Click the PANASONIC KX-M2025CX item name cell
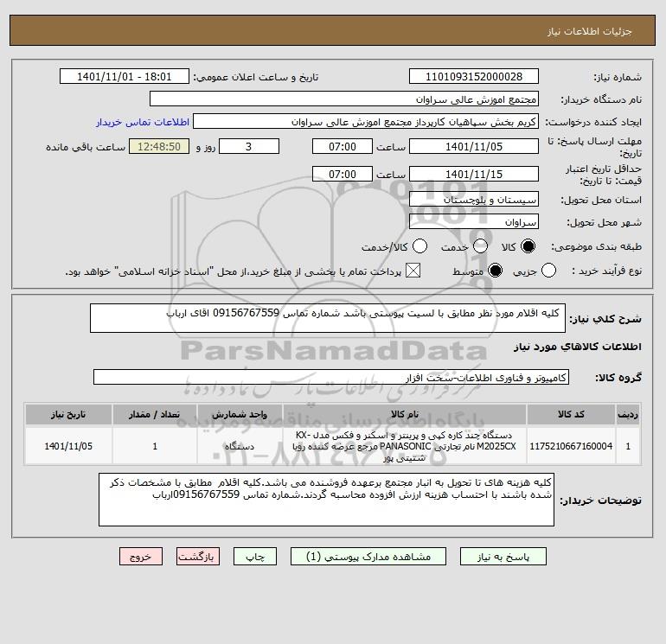This screenshot has height=644, width=666. (405, 446)
